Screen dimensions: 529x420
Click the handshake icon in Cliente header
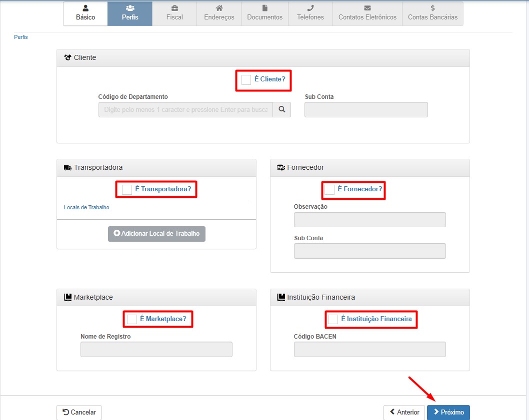tap(68, 57)
